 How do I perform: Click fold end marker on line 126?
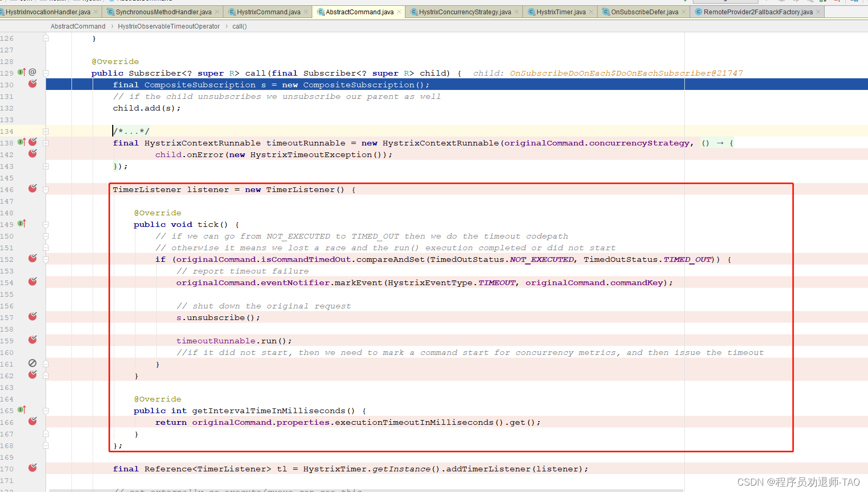coord(46,38)
